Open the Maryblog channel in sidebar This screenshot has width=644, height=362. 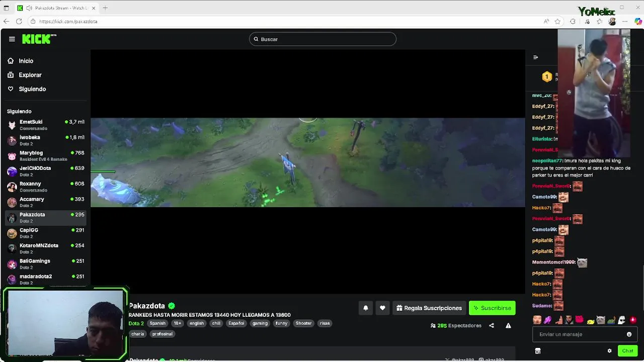coord(45,156)
